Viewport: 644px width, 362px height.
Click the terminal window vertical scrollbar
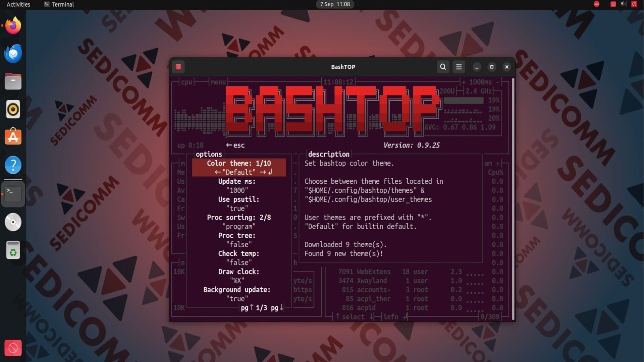(x=513, y=198)
